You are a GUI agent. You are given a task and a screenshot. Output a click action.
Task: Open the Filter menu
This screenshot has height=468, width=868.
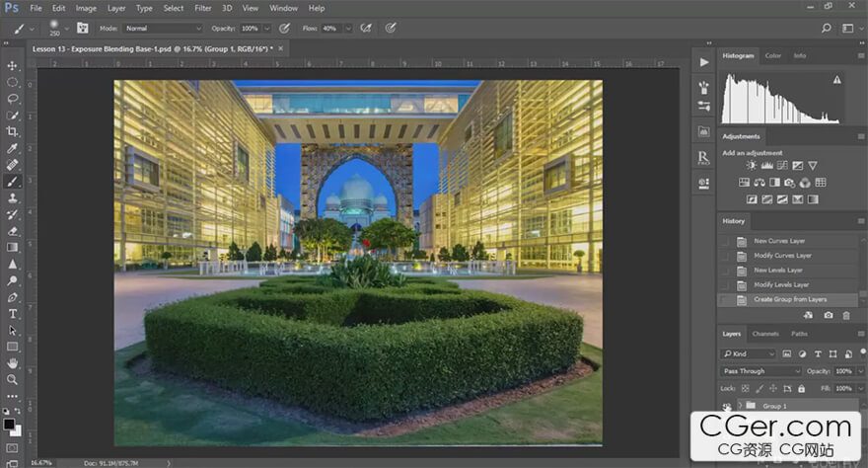pyautogui.click(x=202, y=8)
